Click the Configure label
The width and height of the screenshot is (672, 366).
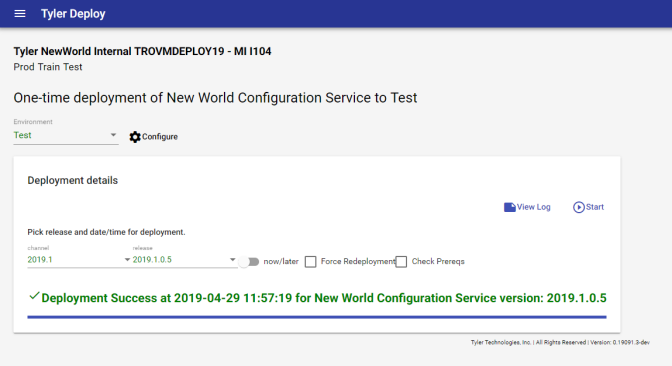click(x=160, y=137)
